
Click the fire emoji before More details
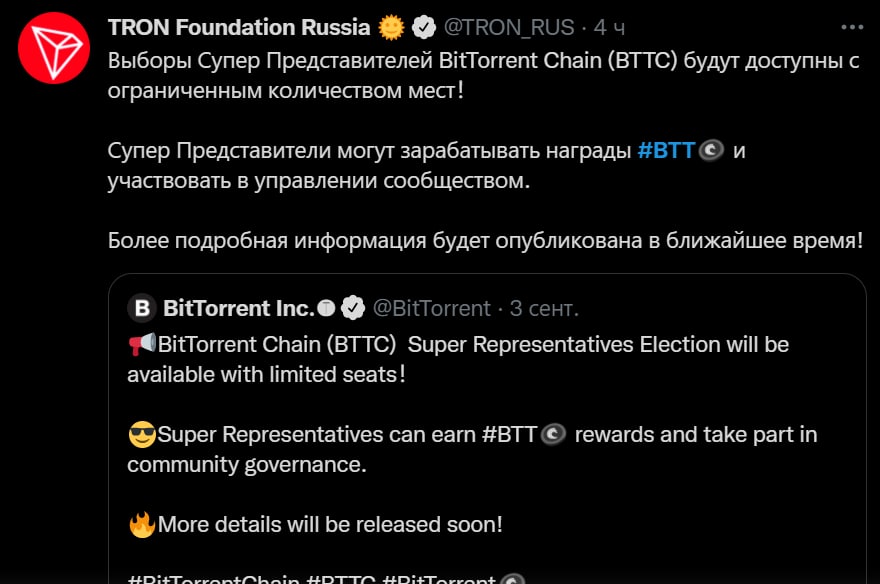coord(142,525)
